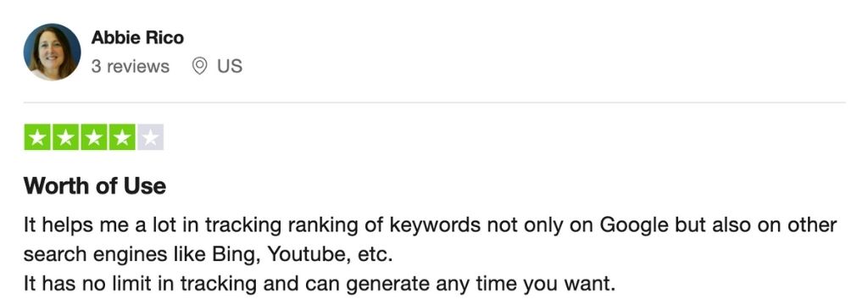
Task: Click the phrase search engines like
Action: pos(114,255)
